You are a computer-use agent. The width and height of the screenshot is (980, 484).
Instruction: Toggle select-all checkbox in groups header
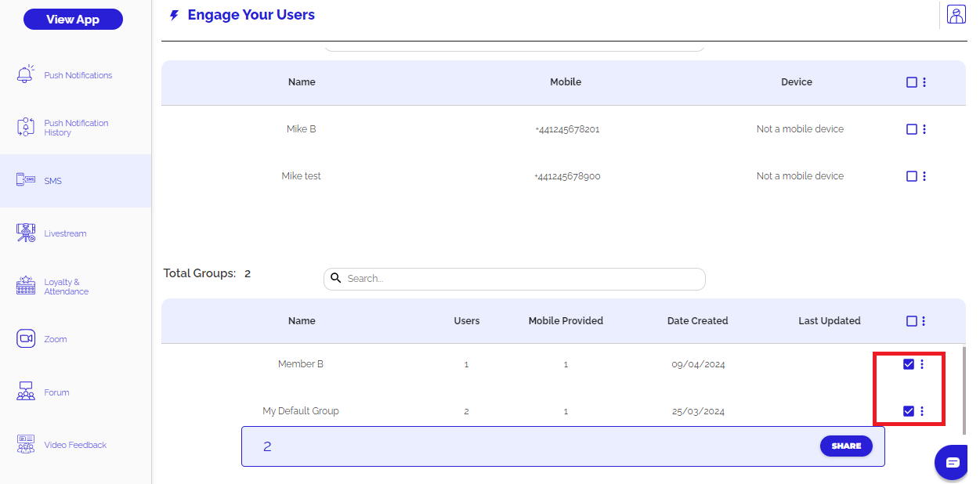point(911,321)
